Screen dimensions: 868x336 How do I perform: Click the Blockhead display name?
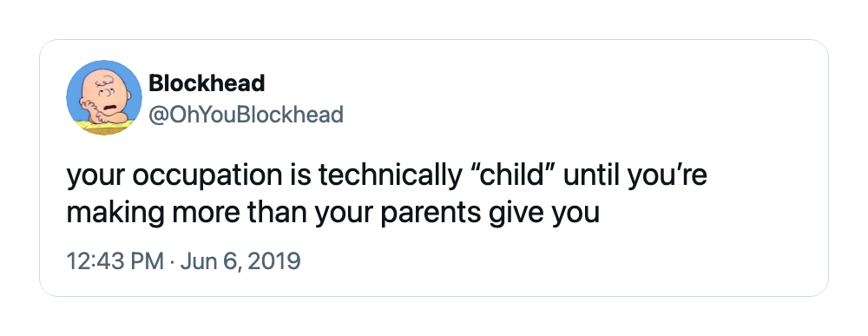(207, 83)
